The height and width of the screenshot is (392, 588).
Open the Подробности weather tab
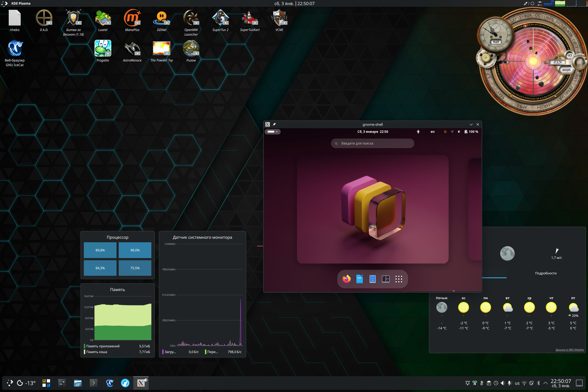click(546, 273)
